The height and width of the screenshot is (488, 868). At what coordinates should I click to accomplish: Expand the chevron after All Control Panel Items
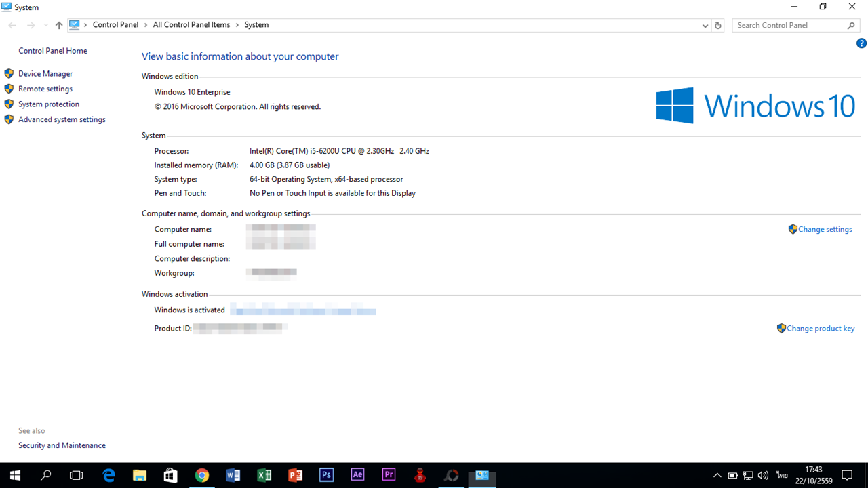(x=237, y=25)
